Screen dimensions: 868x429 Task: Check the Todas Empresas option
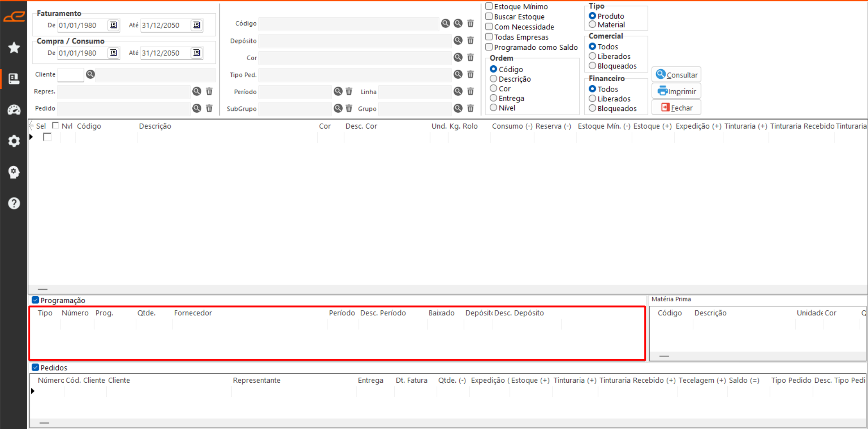point(489,37)
